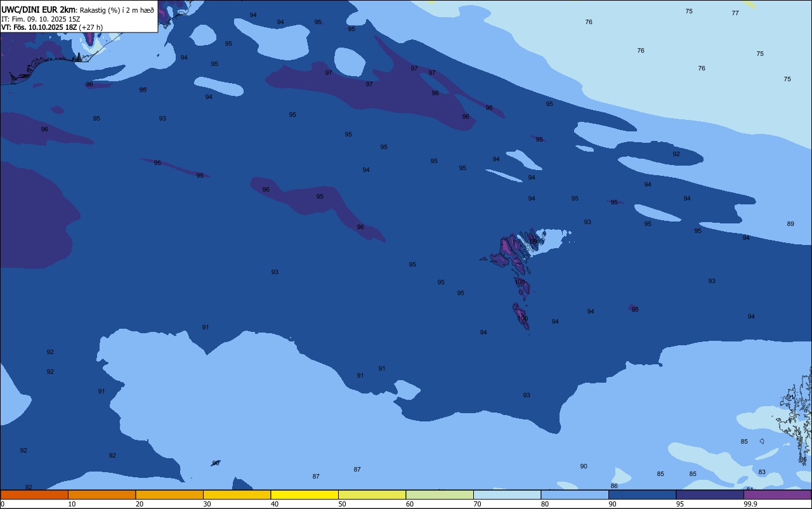
Task: Click the legend tick label '30'
Action: pos(207,504)
